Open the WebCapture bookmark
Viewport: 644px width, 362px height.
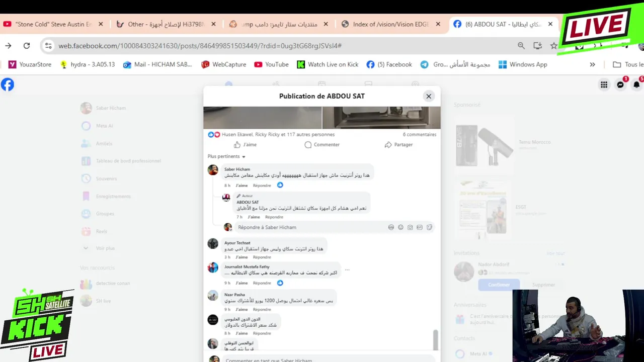coord(223,64)
